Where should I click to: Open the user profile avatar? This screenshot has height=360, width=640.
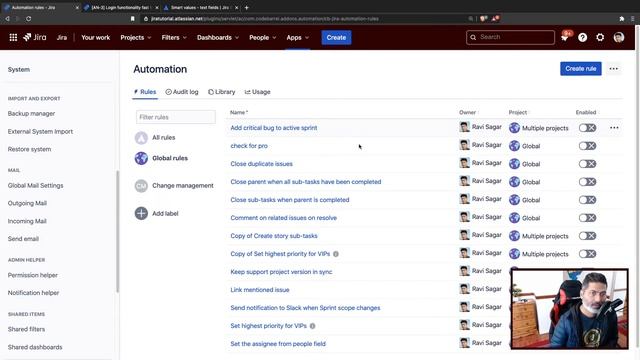click(619, 38)
